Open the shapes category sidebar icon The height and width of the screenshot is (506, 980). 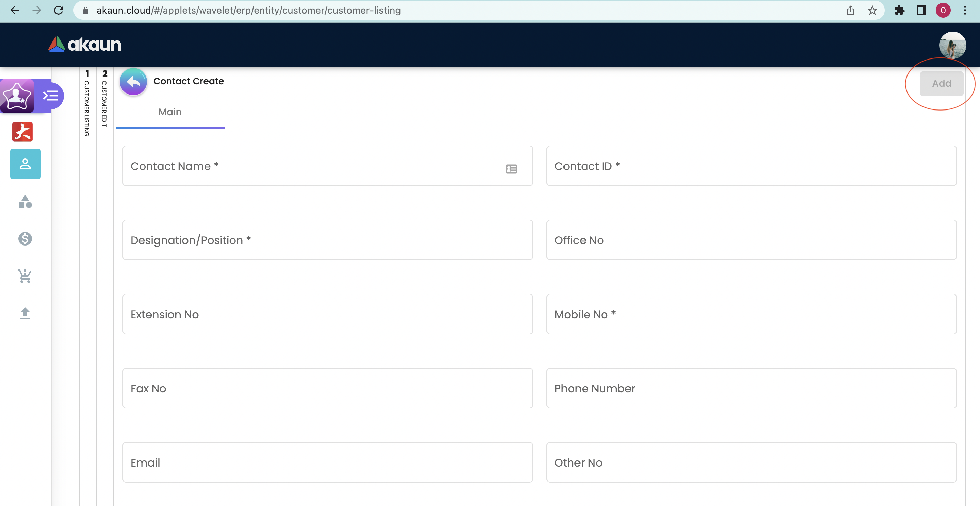pos(25,202)
